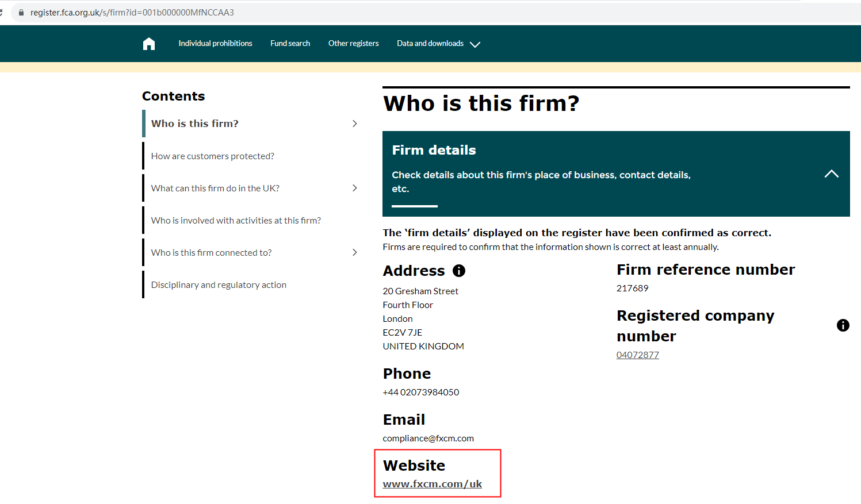Open Other registers page
Image resolution: width=861 pixels, height=504 pixels.
click(353, 44)
